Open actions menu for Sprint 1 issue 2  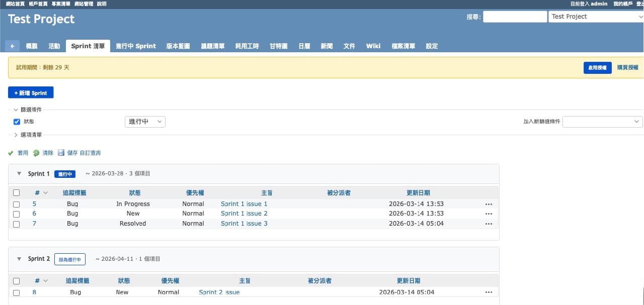[x=488, y=214]
